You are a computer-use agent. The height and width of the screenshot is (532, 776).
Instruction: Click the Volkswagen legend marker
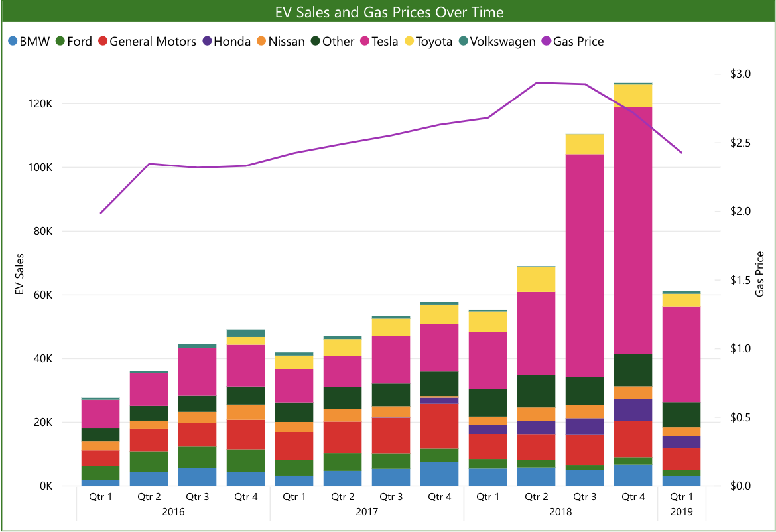[x=462, y=42]
